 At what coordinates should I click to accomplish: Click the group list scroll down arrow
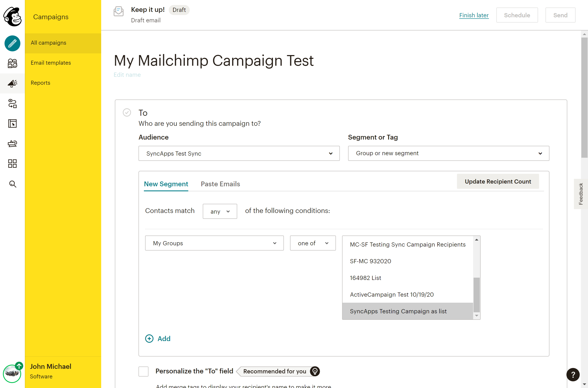click(x=476, y=315)
